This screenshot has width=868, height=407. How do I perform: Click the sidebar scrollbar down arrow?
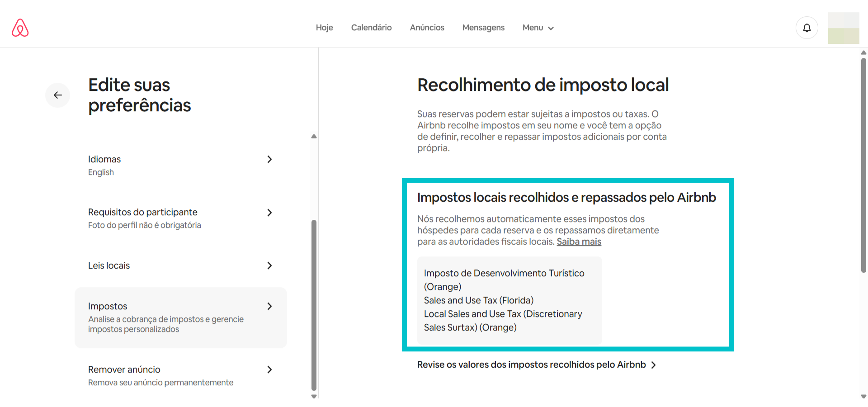click(314, 397)
